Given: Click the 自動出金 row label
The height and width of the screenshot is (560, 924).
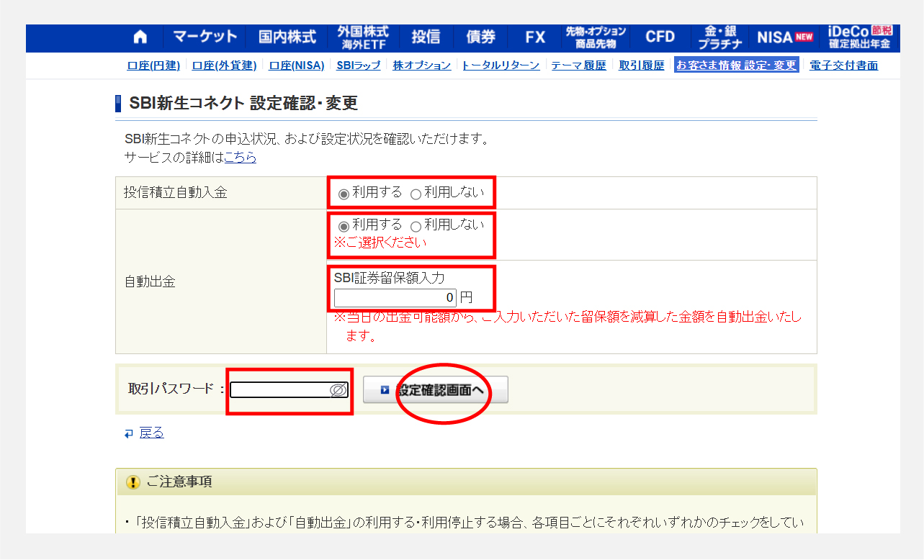Looking at the screenshot, I should [x=149, y=281].
